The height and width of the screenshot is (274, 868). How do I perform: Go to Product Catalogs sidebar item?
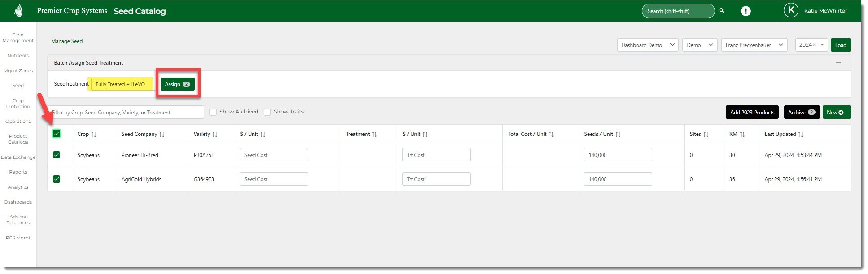(18, 139)
